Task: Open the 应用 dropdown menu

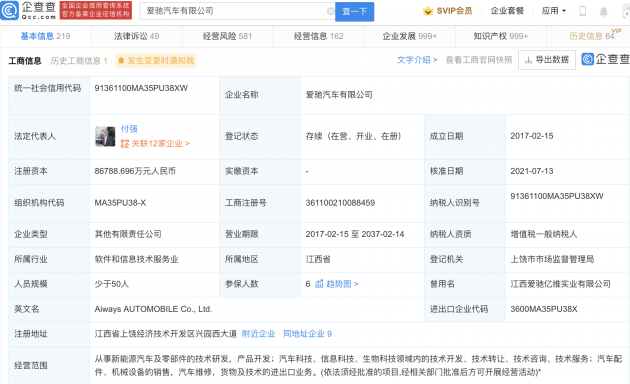Action: (554, 11)
